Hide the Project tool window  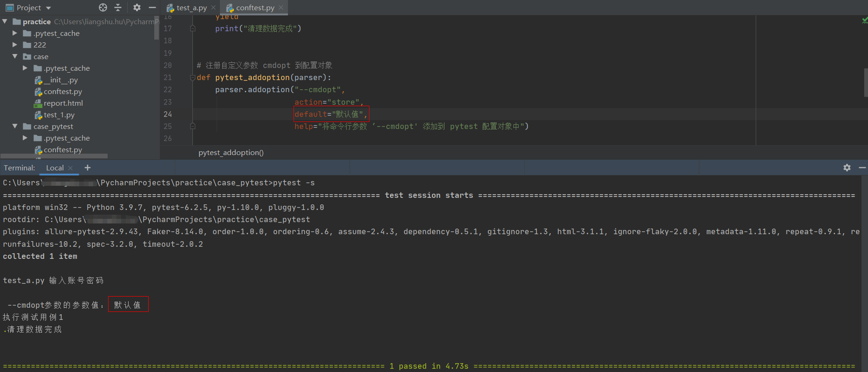tap(152, 7)
